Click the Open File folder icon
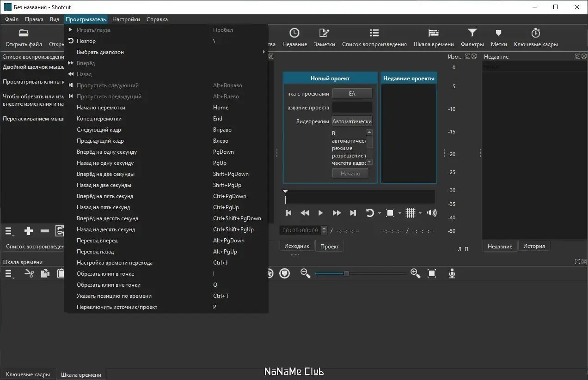 (x=24, y=33)
